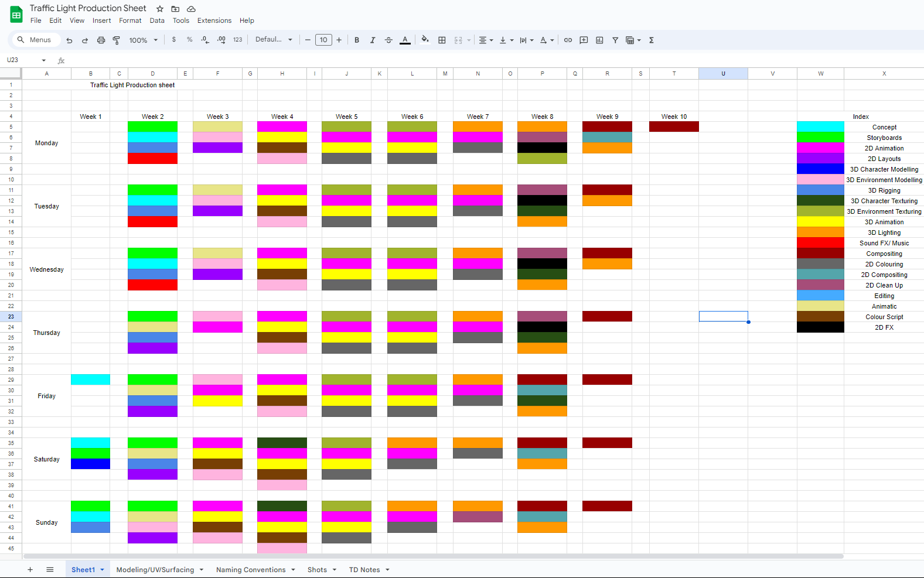
Task: Switch to Modeling/UV/Surfacing tab
Action: pos(155,570)
